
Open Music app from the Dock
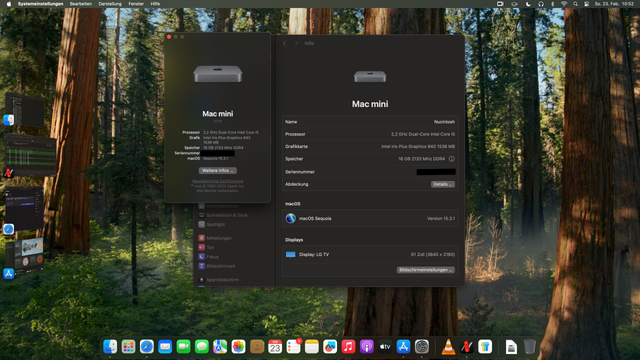tap(348, 347)
